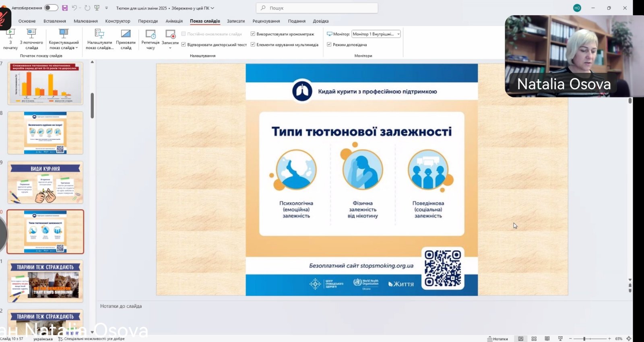Image resolution: width=644 pixels, height=342 pixels.
Task: Click the Нотатки button in status bar
Action: point(497,339)
